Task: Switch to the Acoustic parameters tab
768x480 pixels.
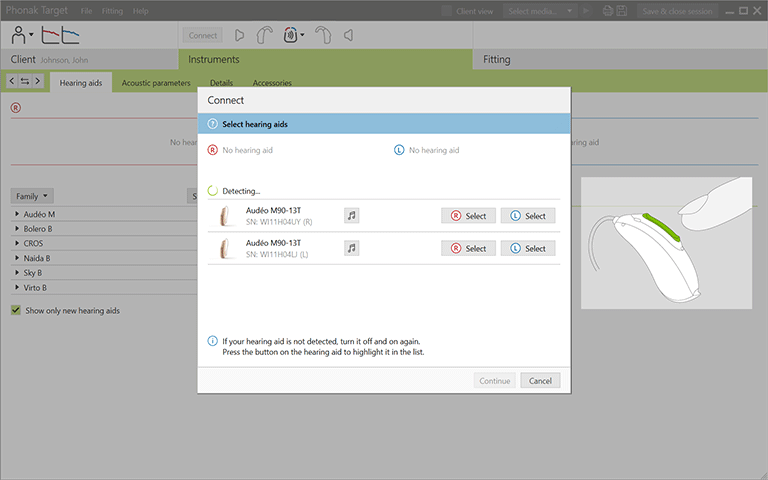Action: pyautogui.click(x=155, y=83)
